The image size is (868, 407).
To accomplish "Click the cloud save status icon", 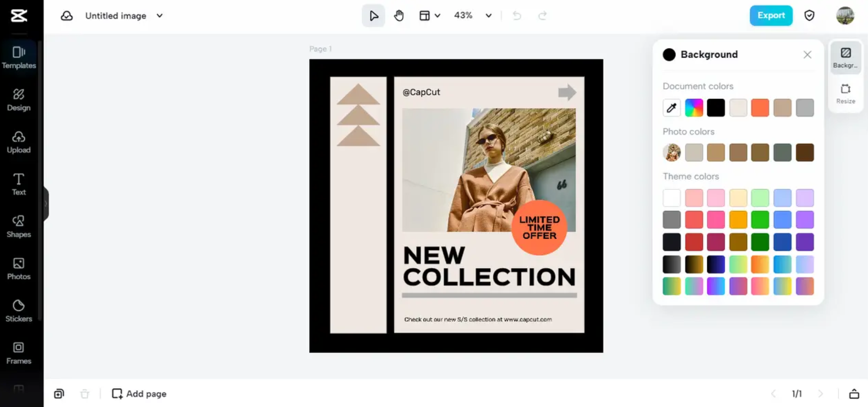I will (67, 16).
